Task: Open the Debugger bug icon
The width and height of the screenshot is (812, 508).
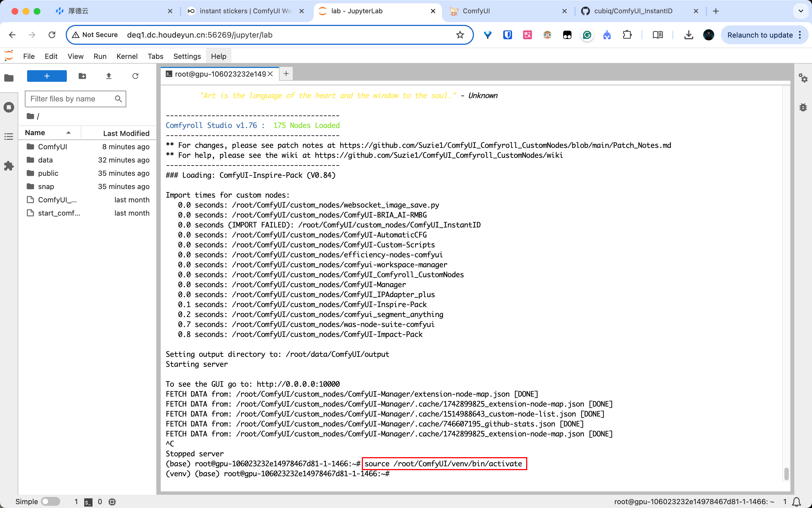Action: 803,108
